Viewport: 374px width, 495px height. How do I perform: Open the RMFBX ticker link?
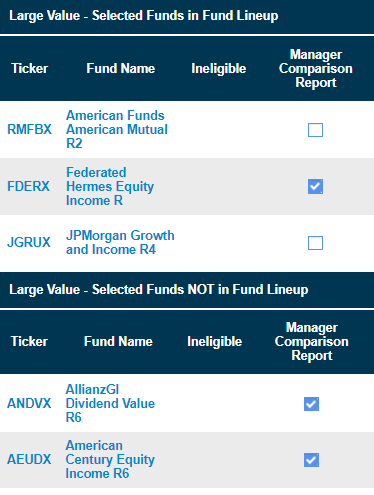coord(29,129)
